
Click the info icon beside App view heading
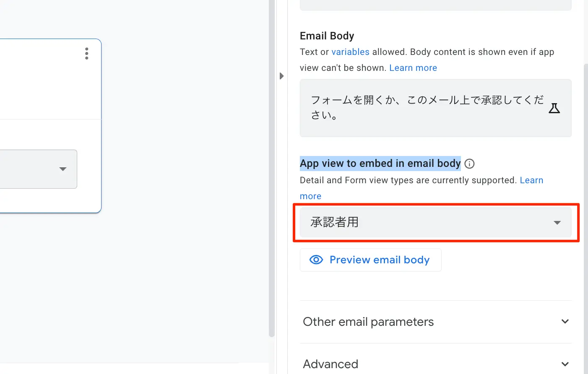pyautogui.click(x=470, y=164)
